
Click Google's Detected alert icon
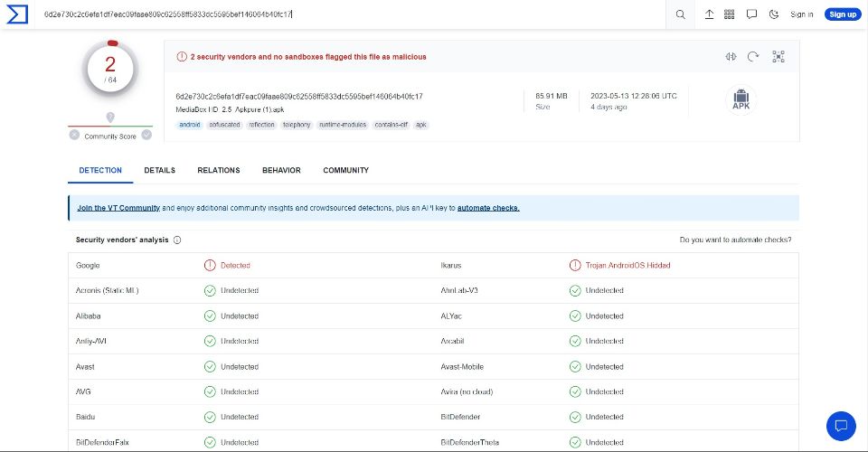pyautogui.click(x=210, y=266)
